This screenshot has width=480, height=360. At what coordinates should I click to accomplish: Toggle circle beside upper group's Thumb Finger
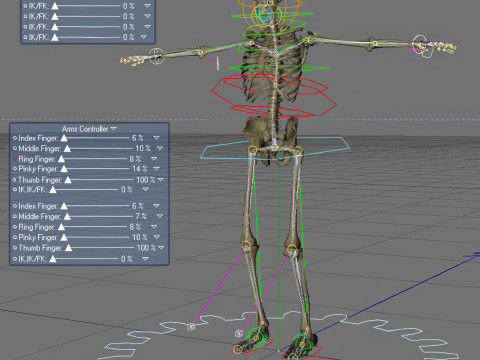coord(15,180)
